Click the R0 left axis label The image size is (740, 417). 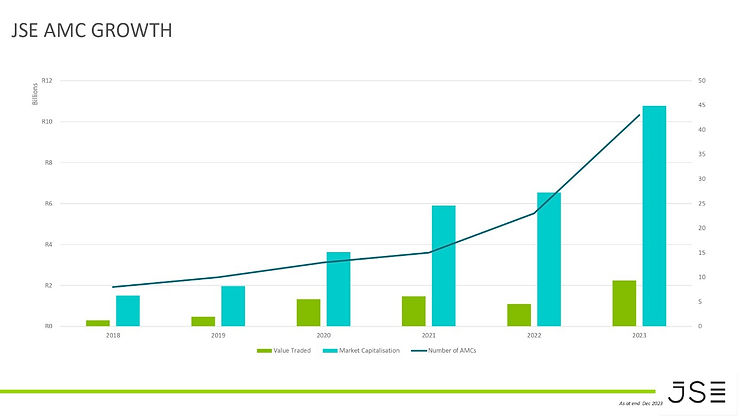(49, 326)
